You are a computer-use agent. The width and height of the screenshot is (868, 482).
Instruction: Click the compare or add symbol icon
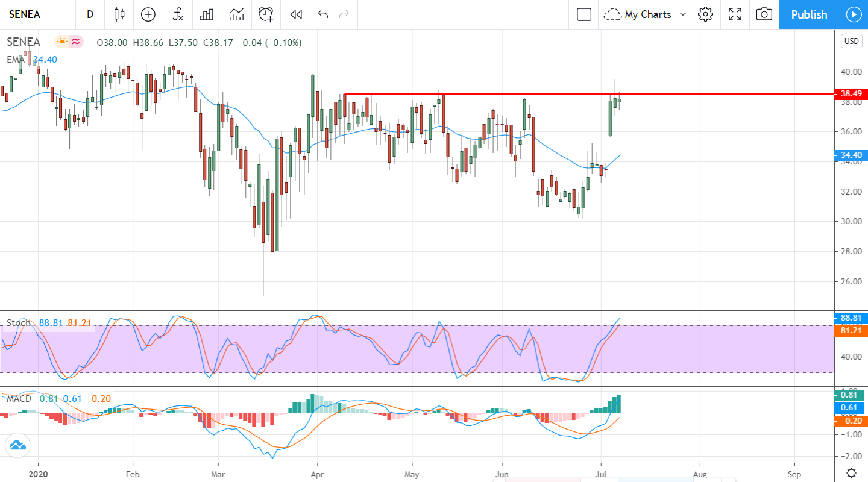(148, 14)
